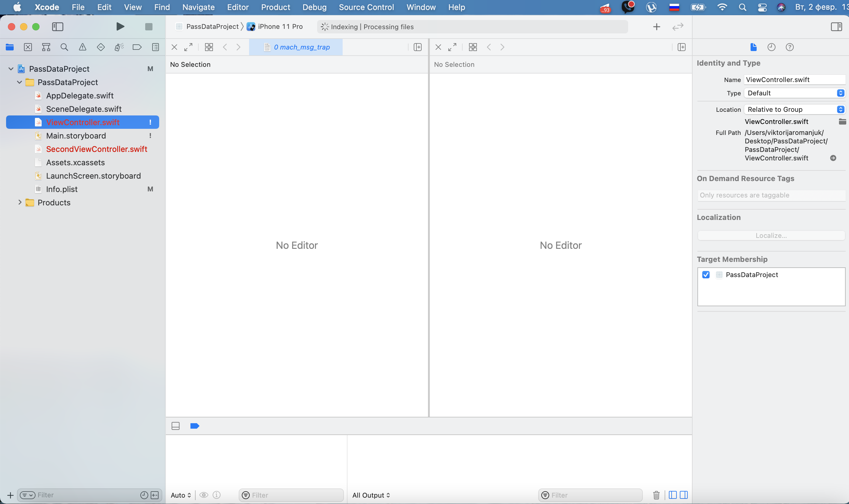Viewport: 849px width, 504px height.
Task: Click the Library plus button
Action: click(656, 26)
